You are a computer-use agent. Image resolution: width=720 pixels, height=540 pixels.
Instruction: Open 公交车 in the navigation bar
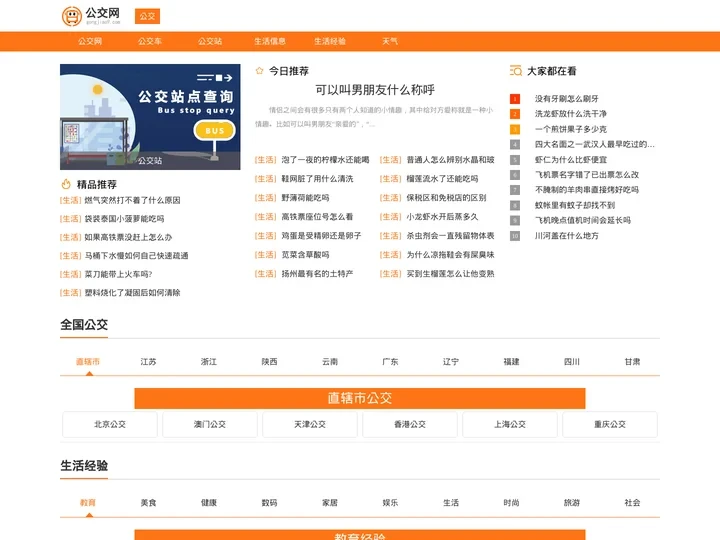click(150, 41)
